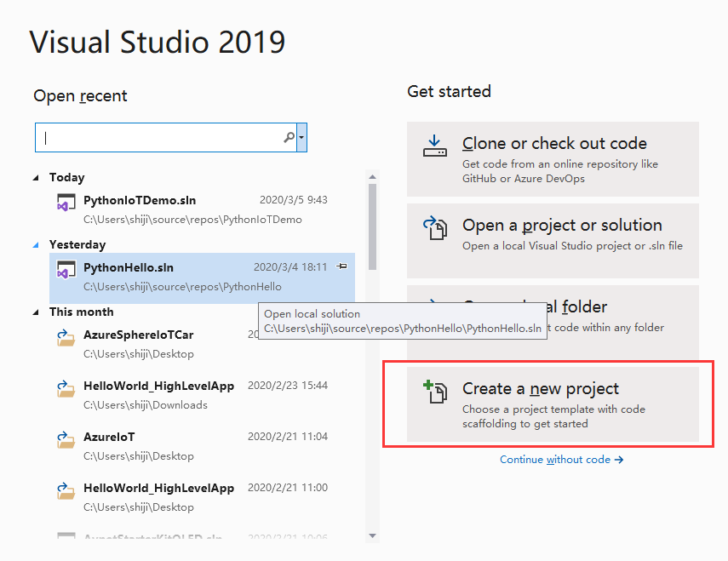Click the PythonHello.sln solution icon

click(66, 270)
